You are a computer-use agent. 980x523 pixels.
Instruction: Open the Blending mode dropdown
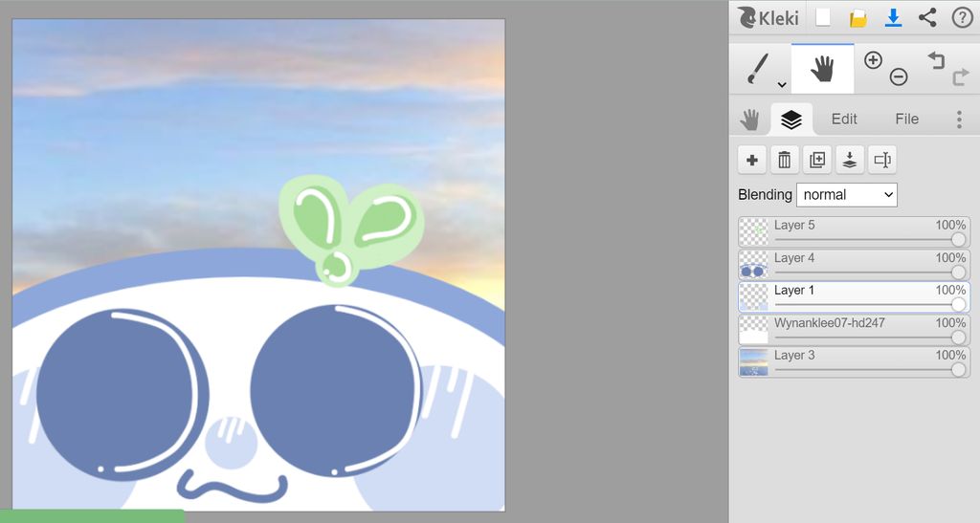tap(847, 195)
